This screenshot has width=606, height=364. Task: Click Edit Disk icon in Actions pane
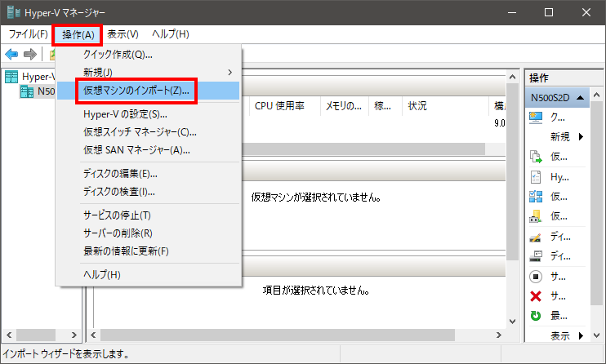click(x=536, y=237)
